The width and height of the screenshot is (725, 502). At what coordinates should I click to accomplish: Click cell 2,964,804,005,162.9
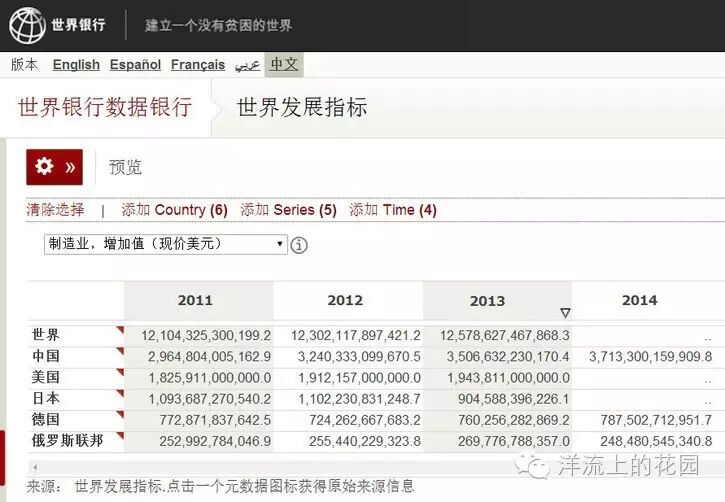pos(209,357)
